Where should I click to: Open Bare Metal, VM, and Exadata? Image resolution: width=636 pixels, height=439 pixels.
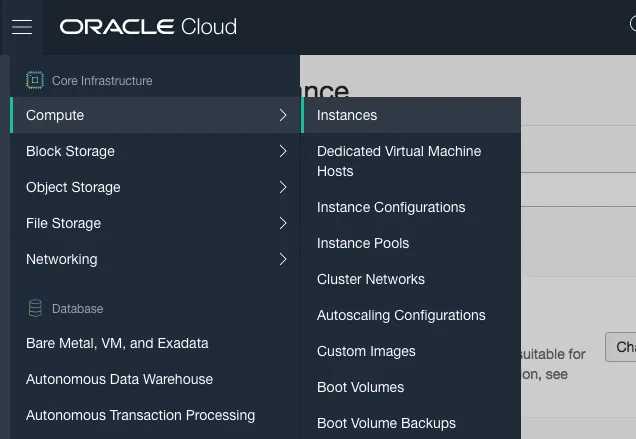pos(117,343)
